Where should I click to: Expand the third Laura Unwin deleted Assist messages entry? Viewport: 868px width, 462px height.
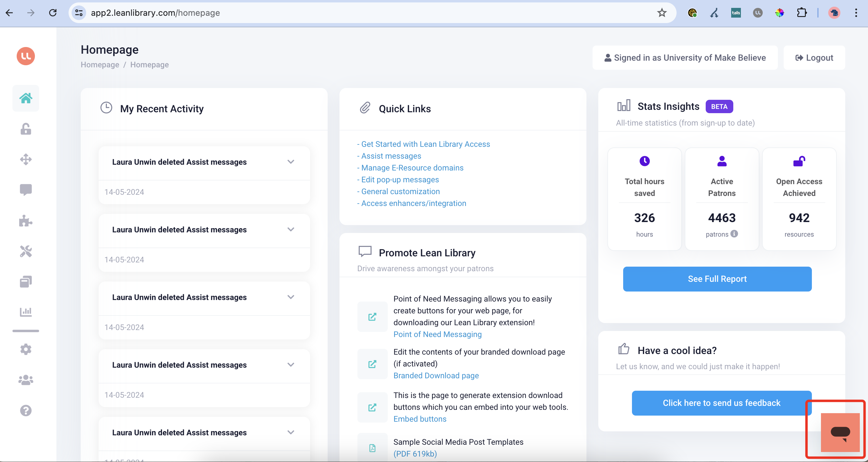pos(290,297)
